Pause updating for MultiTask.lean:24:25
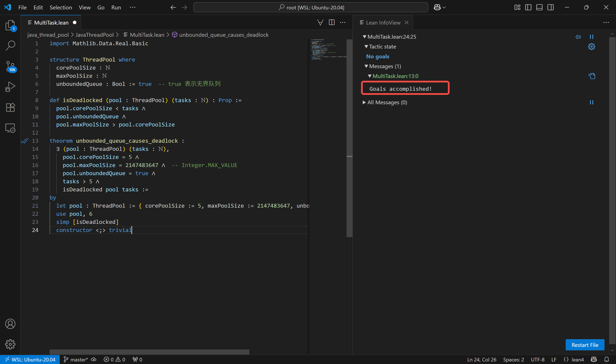The width and height of the screenshot is (616, 364). pos(591,37)
